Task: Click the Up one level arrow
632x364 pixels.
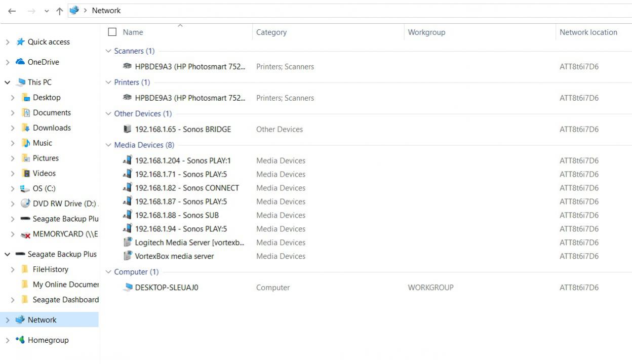Action: (60, 11)
